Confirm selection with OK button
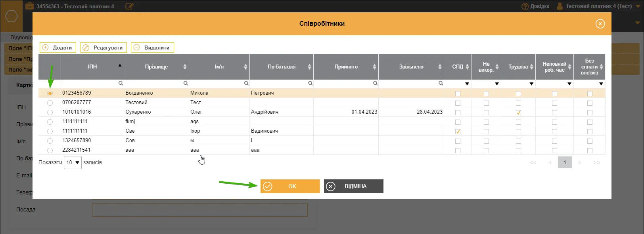 290,186
